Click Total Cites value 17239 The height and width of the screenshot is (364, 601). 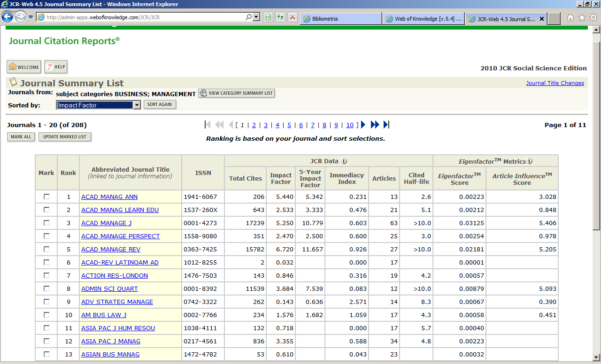click(255, 223)
